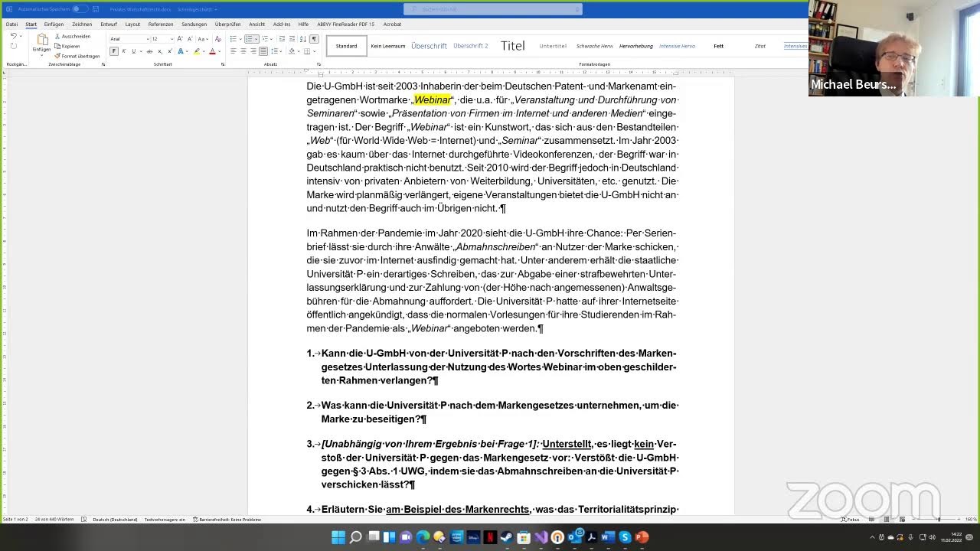Open the Windows Start menu
This screenshot has width=980, height=551.
338,537
